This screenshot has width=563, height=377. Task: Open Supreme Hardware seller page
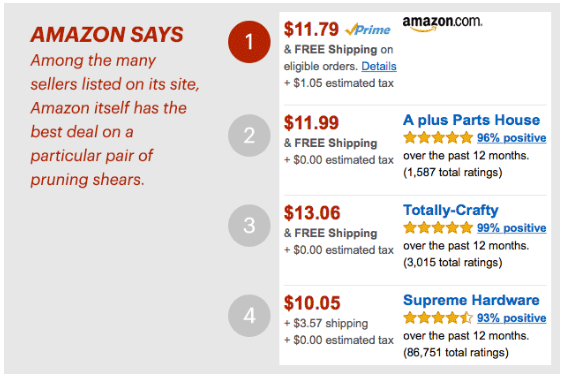[471, 300]
